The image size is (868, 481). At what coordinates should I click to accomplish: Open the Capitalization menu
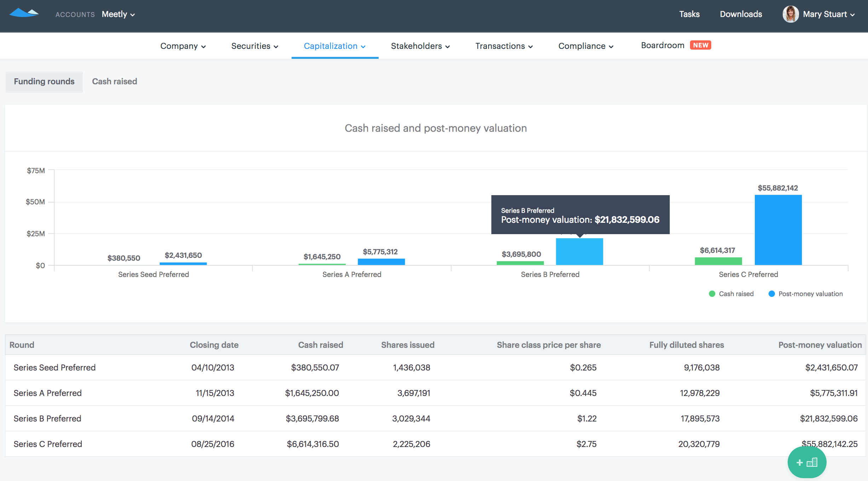click(x=334, y=46)
